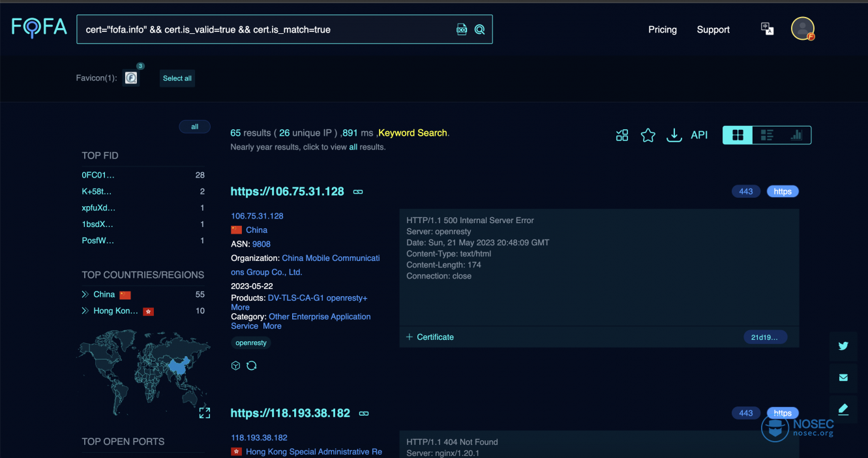Expand the Hong Kong country entry
This screenshot has width=868, height=458.
pyautogui.click(x=85, y=311)
